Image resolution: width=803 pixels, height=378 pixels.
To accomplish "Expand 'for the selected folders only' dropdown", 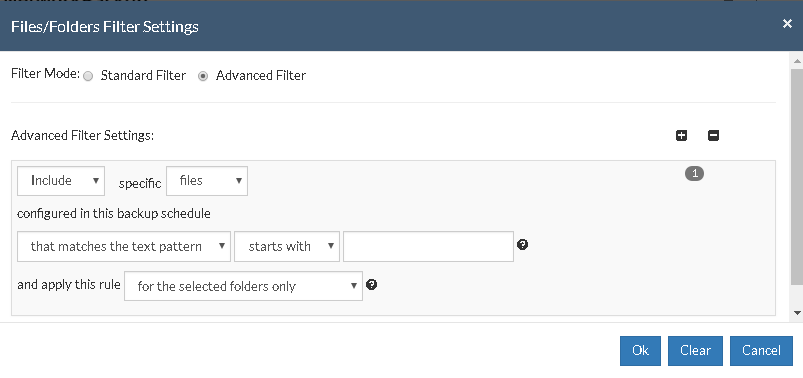I will (x=243, y=286).
